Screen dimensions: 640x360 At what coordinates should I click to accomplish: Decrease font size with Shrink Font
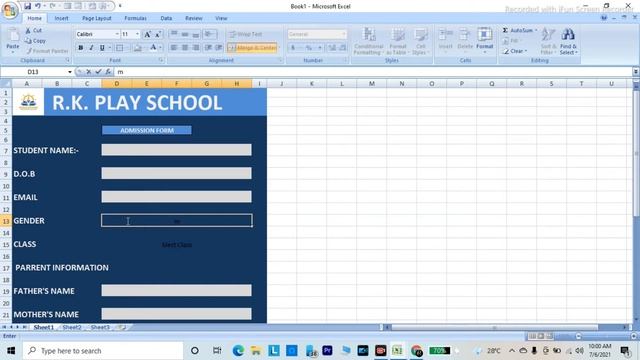tap(158, 34)
